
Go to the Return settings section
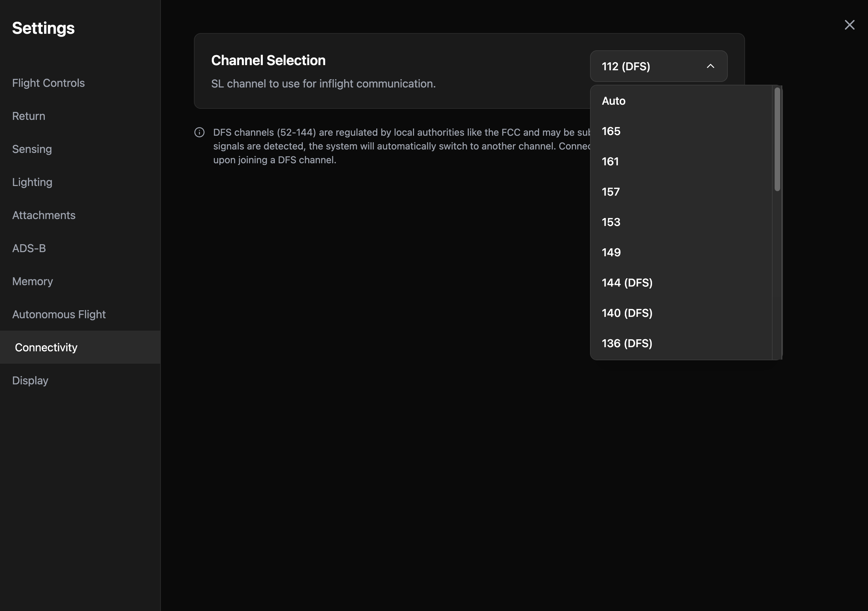(80, 116)
